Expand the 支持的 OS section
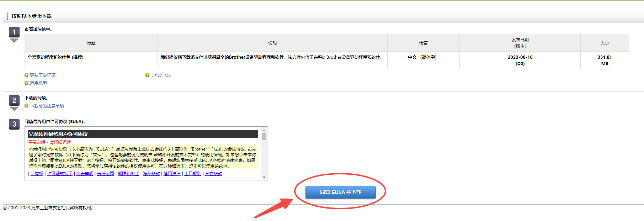644x221 pixels. [x=160, y=75]
